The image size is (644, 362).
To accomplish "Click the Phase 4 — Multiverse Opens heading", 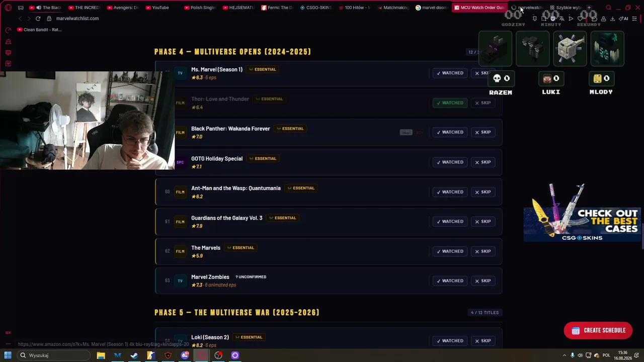I will point(233,52).
